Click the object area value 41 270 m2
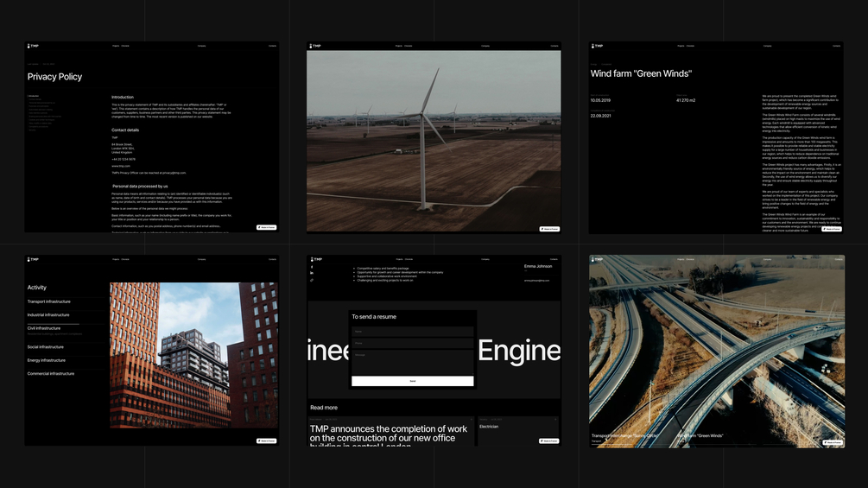This screenshot has height=488, width=868. click(x=686, y=101)
